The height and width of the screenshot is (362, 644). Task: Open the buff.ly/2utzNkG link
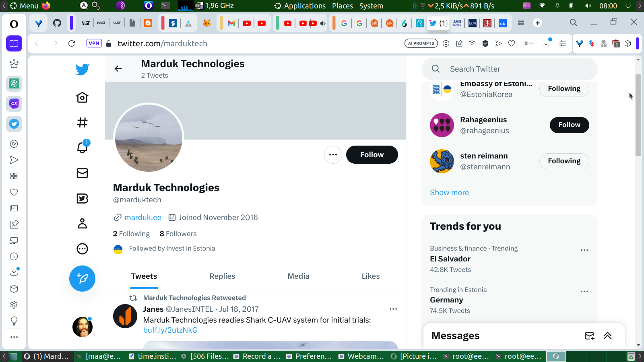170,330
